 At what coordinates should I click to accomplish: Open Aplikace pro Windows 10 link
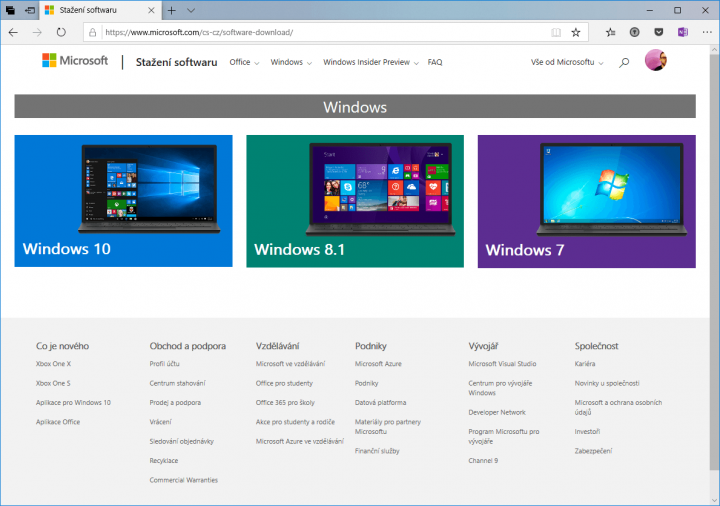(73, 403)
